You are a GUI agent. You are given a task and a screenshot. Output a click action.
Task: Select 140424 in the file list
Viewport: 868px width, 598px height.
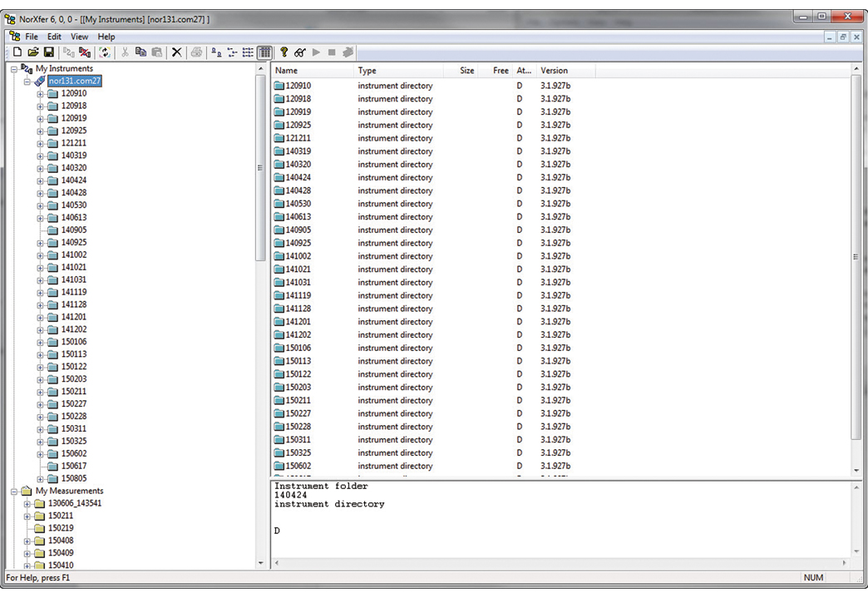tap(298, 178)
